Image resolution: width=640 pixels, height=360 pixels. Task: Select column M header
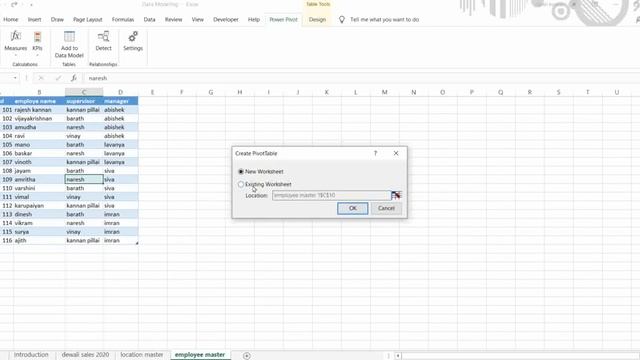click(384, 92)
